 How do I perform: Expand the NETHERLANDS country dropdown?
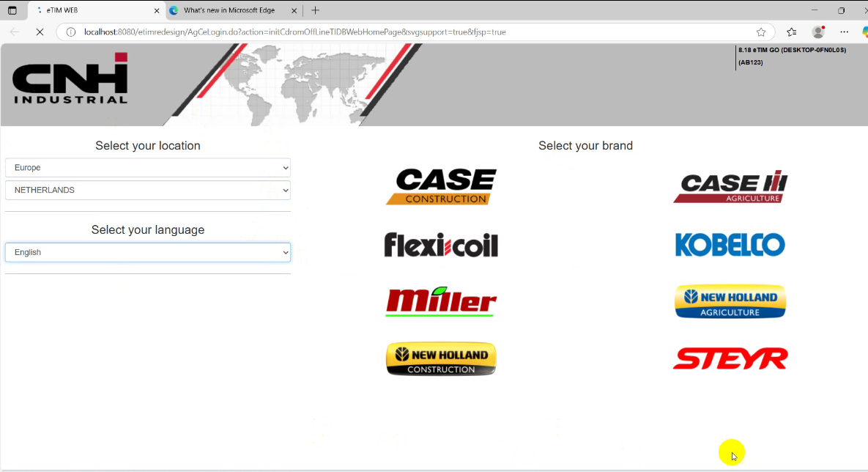pos(148,190)
